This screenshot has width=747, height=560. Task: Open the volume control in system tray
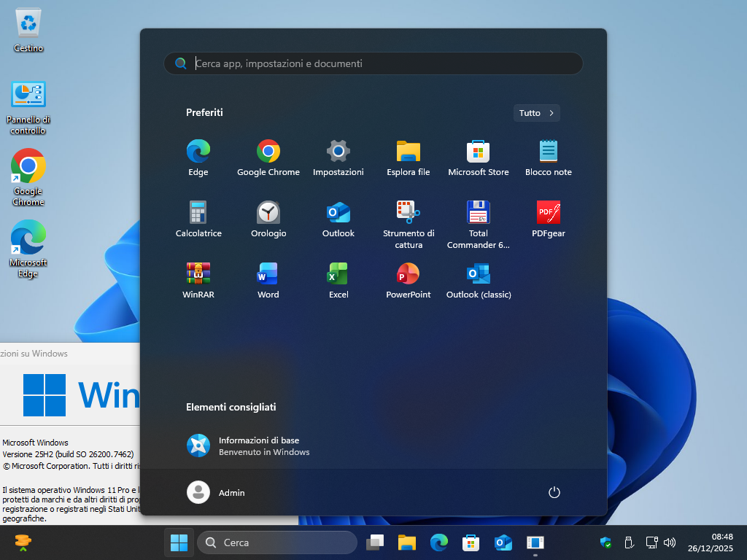(670, 542)
